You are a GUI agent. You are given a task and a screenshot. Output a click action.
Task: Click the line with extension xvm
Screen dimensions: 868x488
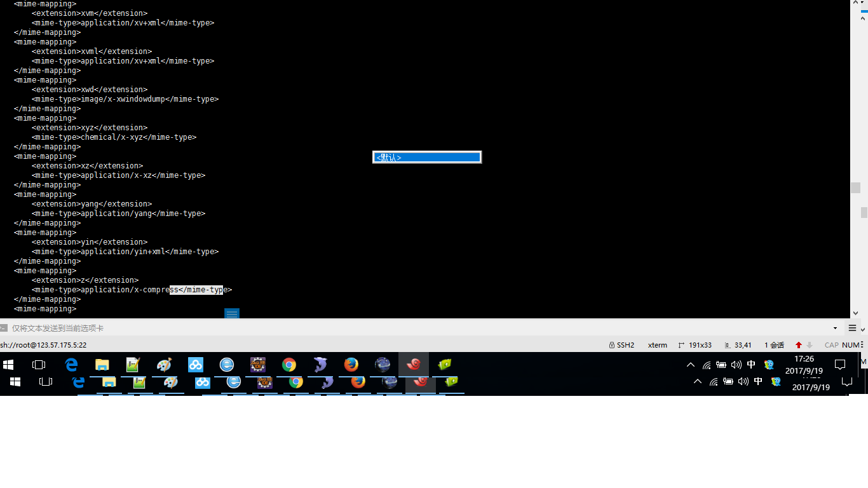90,13
